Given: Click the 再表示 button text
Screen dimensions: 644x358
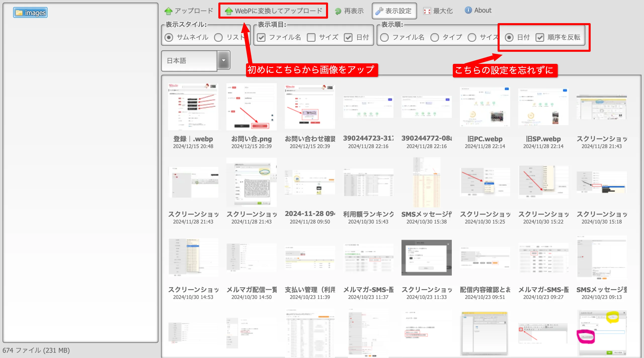Looking at the screenshot, I should [354, 11].
